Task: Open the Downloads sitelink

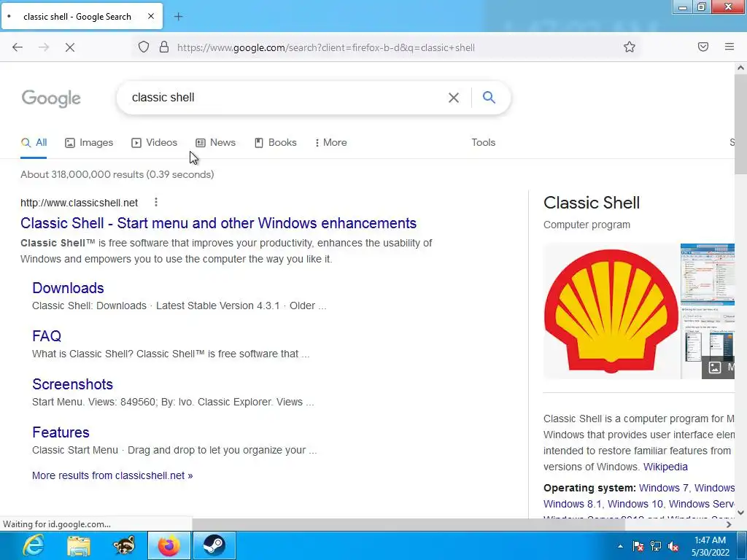Action: [x=68, y=287]
